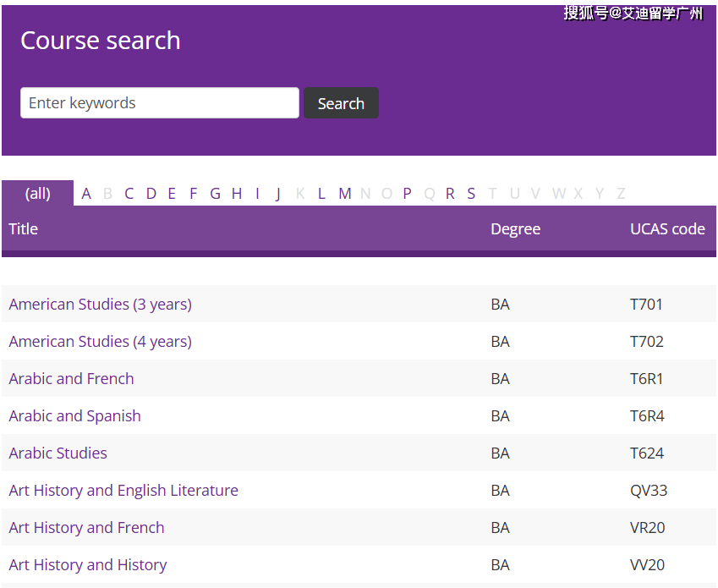Screen dimensions: 718x588
Task: Select UCAS code VR20
Action: 648,528
